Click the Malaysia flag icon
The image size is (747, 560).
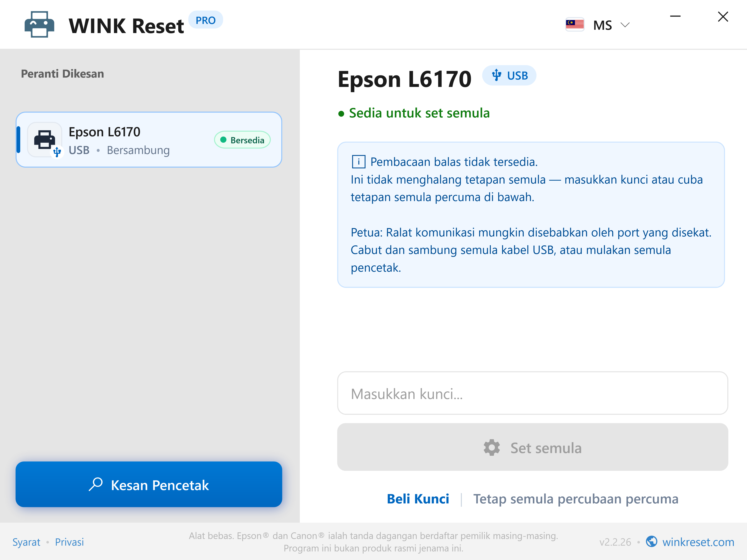coord(574,25)
